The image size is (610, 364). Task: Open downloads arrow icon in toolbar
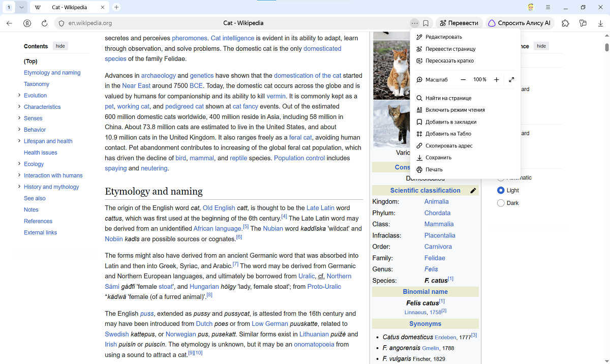(x=600, y=23)
